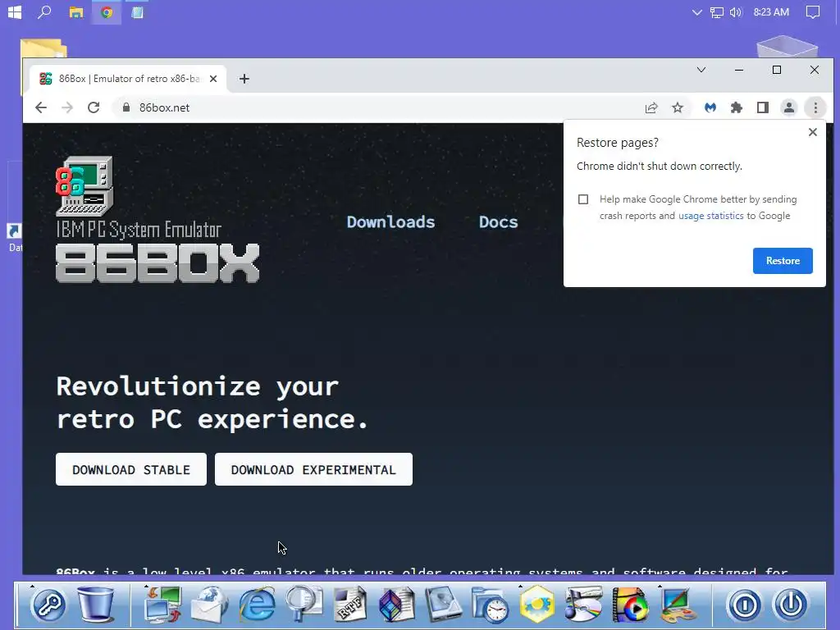840x630 pixels.
Task: Open the notification center icon
Action: tap(813, 12)
